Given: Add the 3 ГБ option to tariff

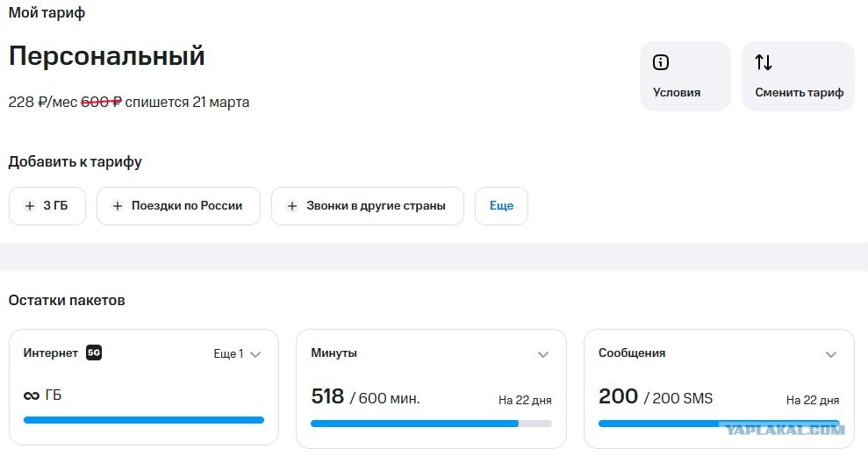Looking at the screenshot, I should click(x=47, y=206).
